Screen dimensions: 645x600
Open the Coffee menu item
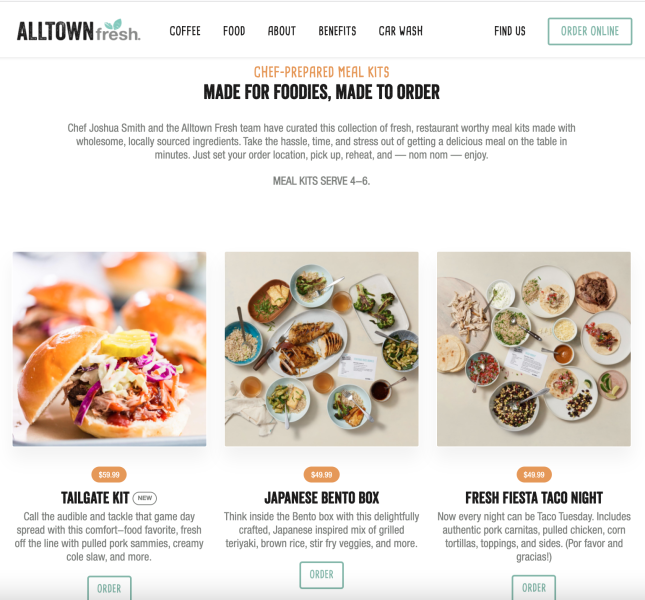tap(185, 31)
